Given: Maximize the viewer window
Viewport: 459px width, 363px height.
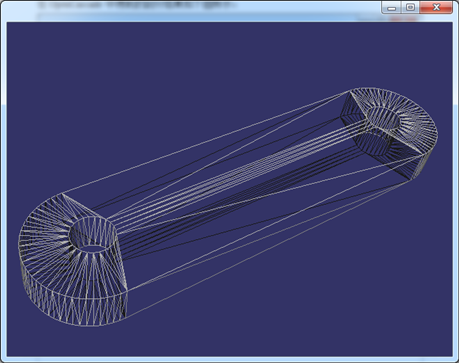Looking at the screenshot, I should point(411,7).
